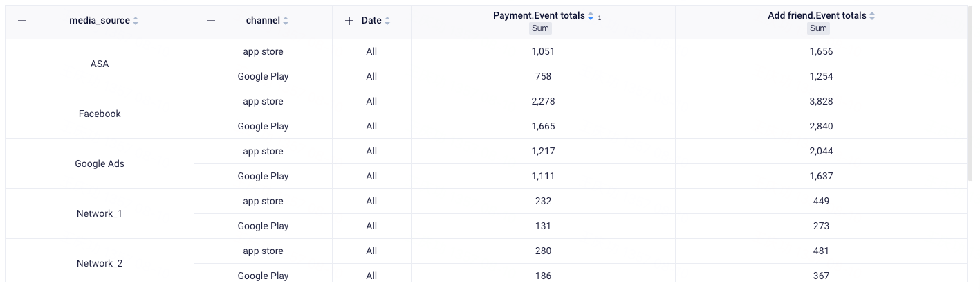The height and width of the screenshot is (295, 980).
Task: Click add friend value 449
Action: [821, 202]
